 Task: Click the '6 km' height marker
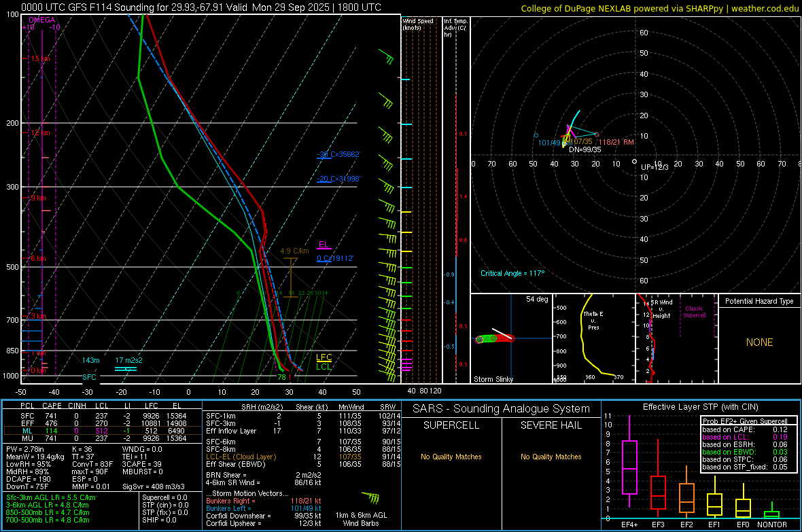[38, 258]
